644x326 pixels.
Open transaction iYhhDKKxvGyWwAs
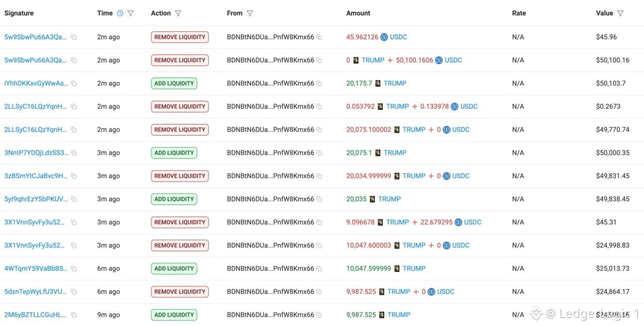[36, 84]
